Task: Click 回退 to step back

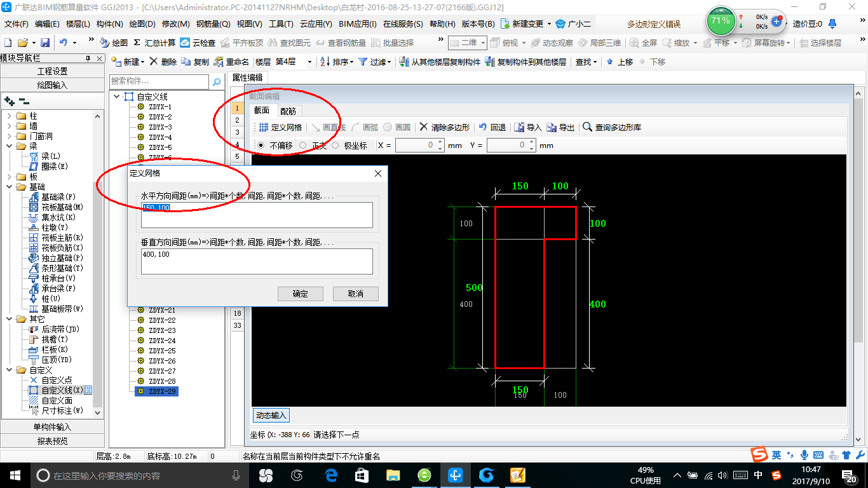Action: point(492,127)
